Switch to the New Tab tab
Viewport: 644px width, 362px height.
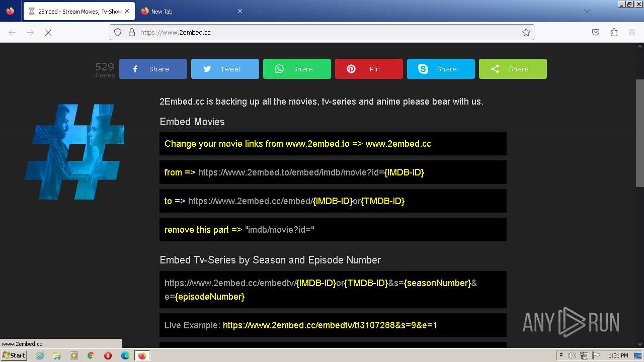[x=192, y=11]
